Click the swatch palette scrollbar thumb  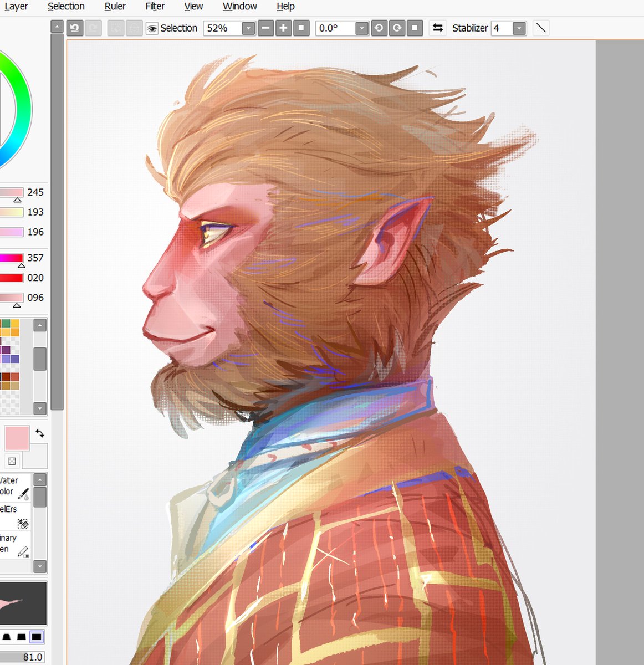point(40,359)
